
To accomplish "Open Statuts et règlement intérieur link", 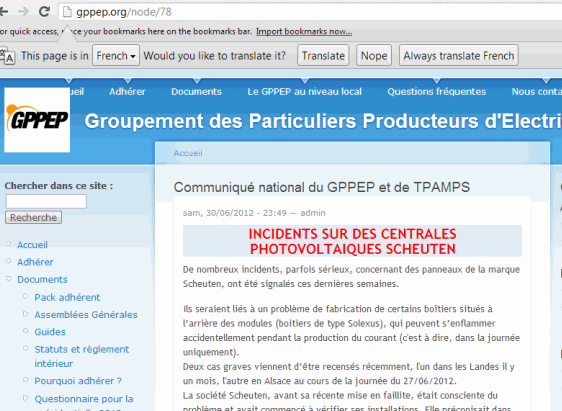I will [x=82, y=356].
